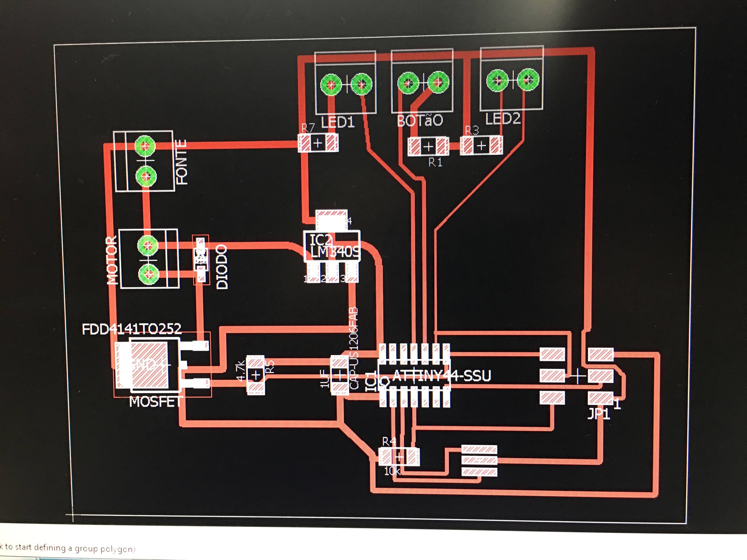
Task: Select the left green pad of BOTãO
Action: click(408, 83)
